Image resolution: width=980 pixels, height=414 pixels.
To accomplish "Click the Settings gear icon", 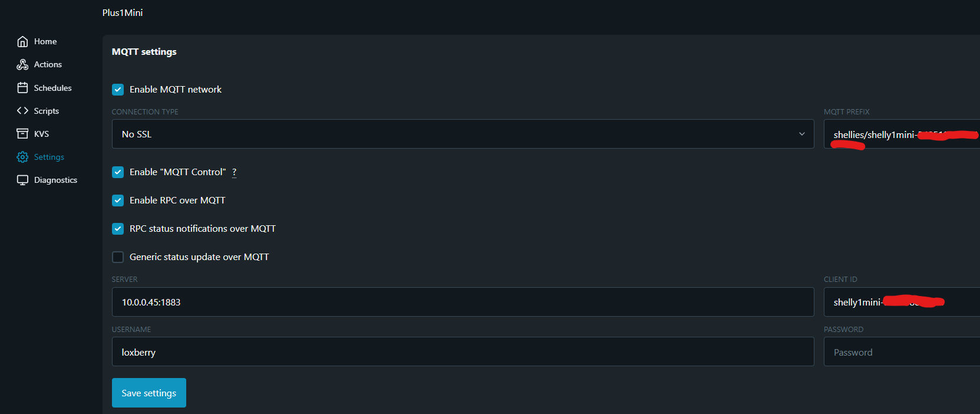I will click(22, 157).
